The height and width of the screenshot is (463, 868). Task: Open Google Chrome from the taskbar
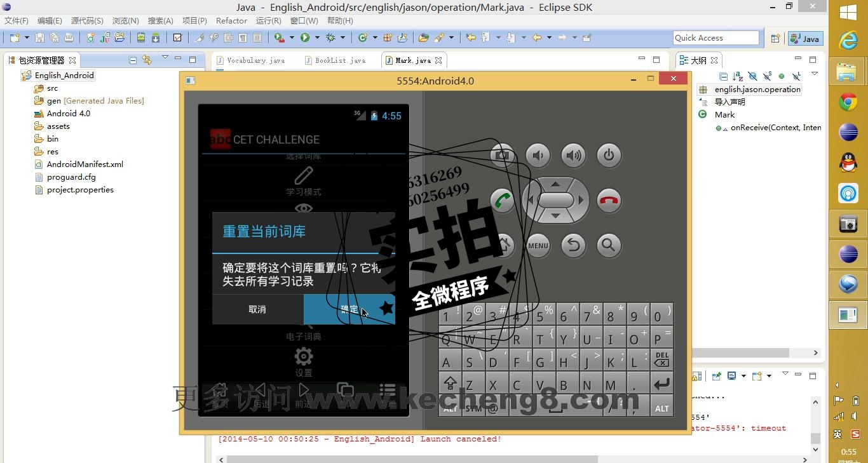(848, 102)
